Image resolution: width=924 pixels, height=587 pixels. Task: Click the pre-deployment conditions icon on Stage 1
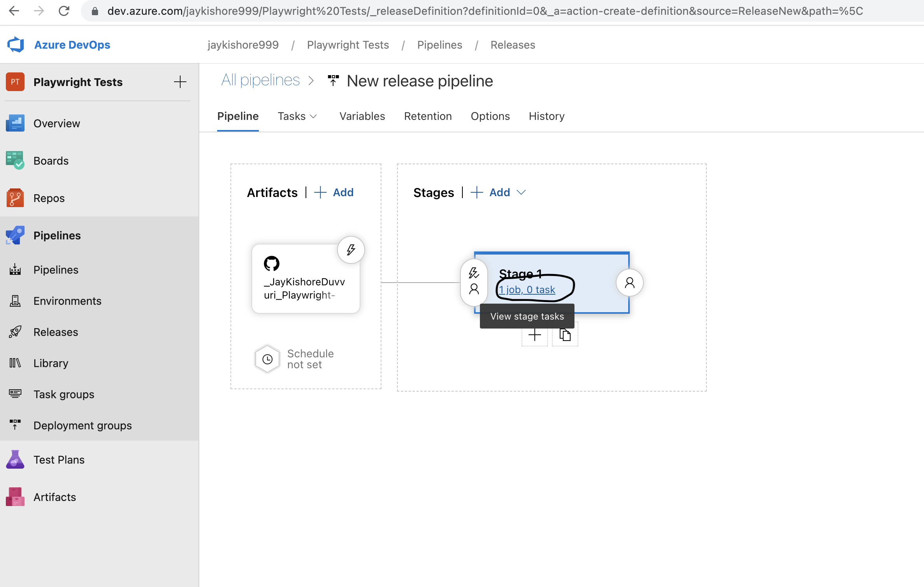click(x=474, y=282)
